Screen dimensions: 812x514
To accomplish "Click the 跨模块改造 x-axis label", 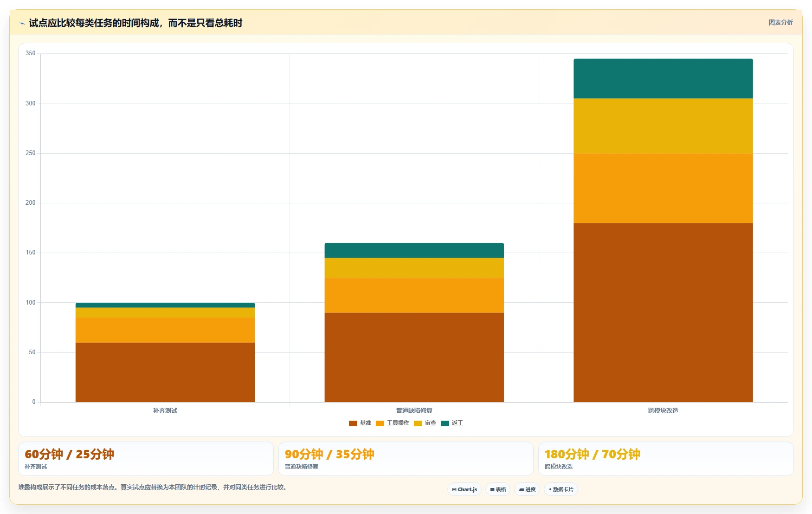I will 663,410.
